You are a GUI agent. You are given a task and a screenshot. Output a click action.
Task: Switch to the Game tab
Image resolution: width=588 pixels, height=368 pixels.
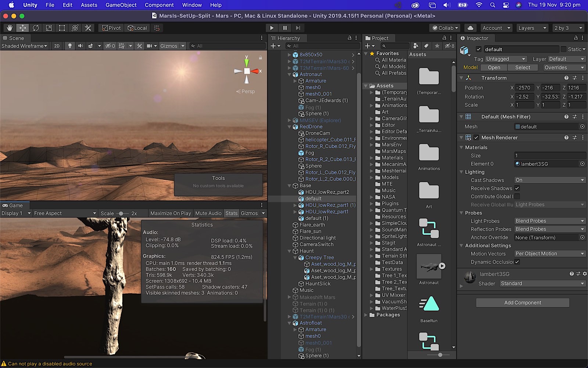pyautogui.click(x=15, y=205)
